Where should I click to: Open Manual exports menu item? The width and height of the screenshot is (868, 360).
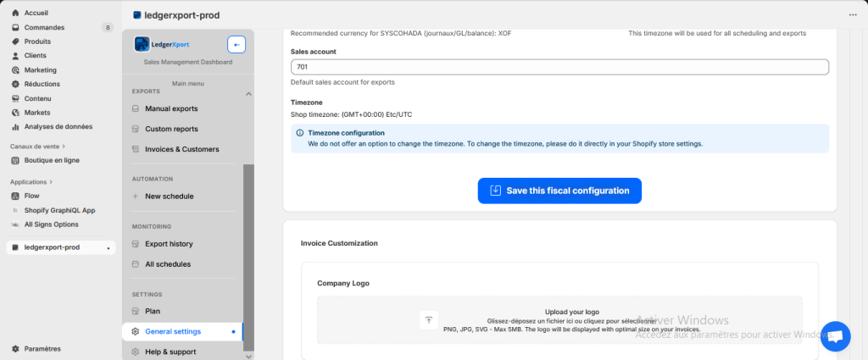(171, 108)
